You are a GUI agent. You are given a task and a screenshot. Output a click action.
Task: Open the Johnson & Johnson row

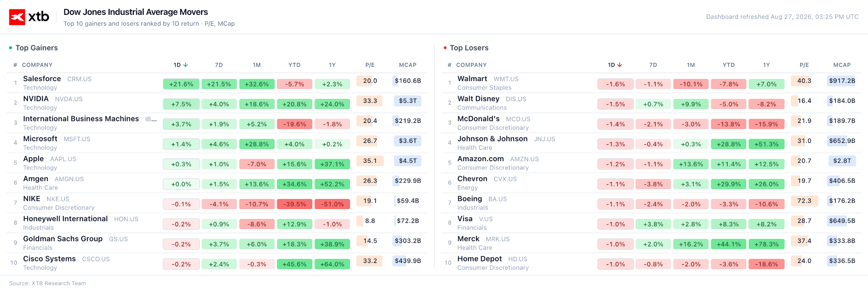pos(651,143)
